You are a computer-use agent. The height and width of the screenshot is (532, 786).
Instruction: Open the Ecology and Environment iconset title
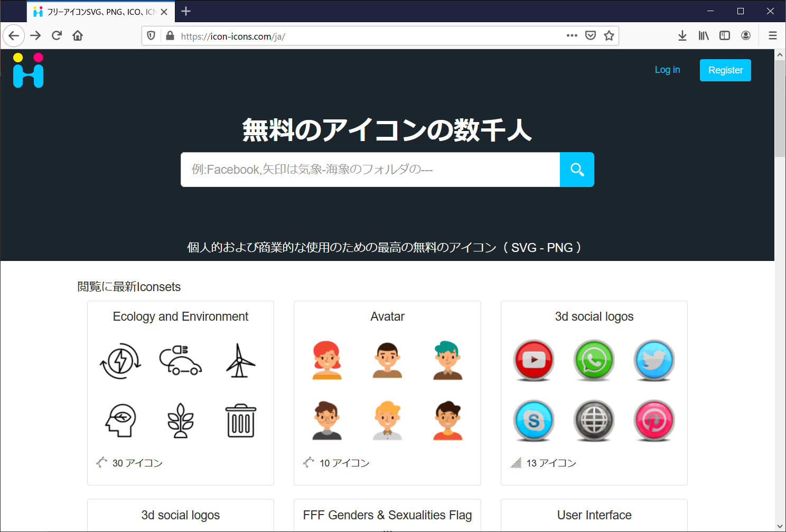pyautogui.click(x=181, y=316)
